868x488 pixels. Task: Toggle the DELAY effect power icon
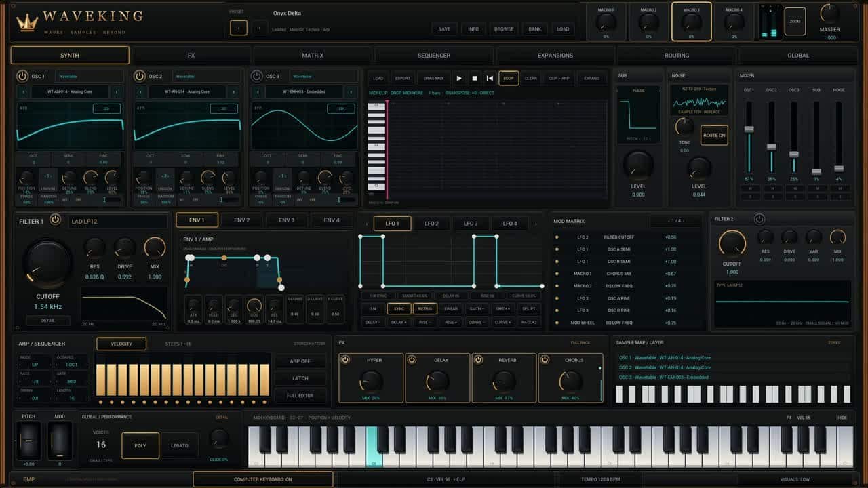click(x=412, y=360)
